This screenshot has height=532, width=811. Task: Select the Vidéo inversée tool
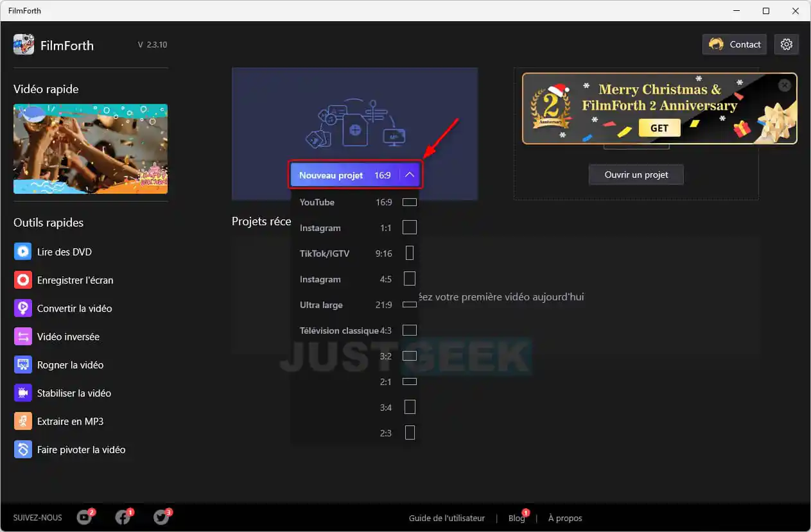tap(57, 336)
